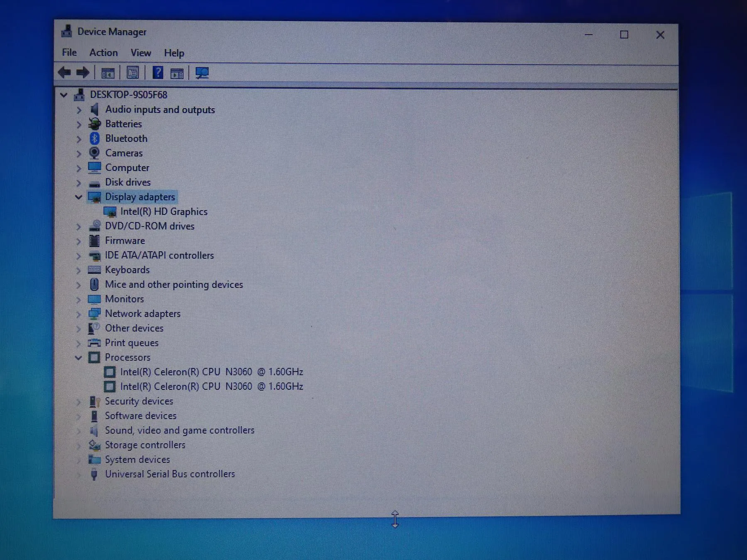Maximize the Device Manager window
Image resolution: width=747 pixels, height=560 pixels.
click(624, 35)
